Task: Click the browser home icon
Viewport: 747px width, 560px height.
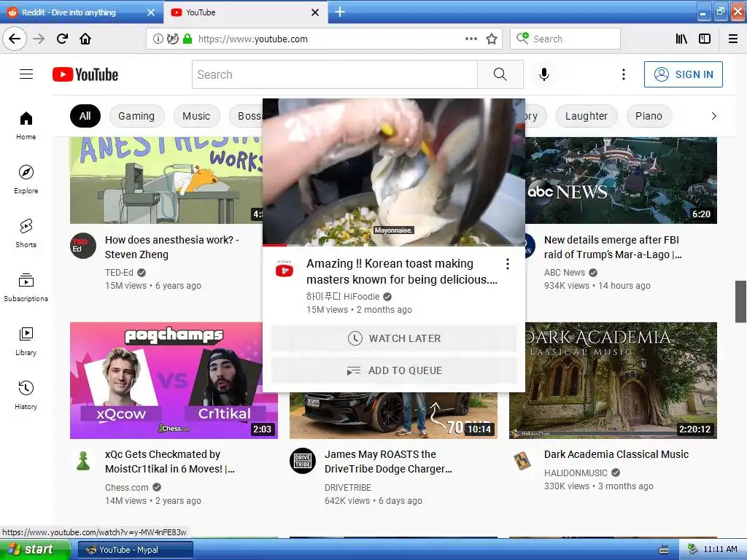Action: [x=85, y=39]
